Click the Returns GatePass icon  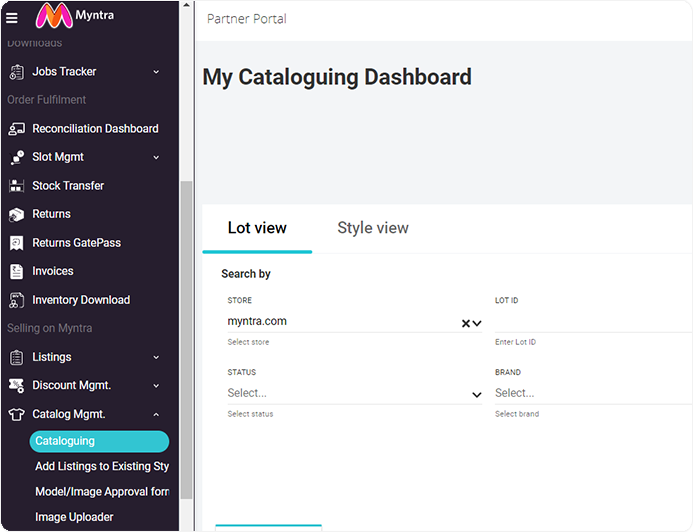[15, 243]
